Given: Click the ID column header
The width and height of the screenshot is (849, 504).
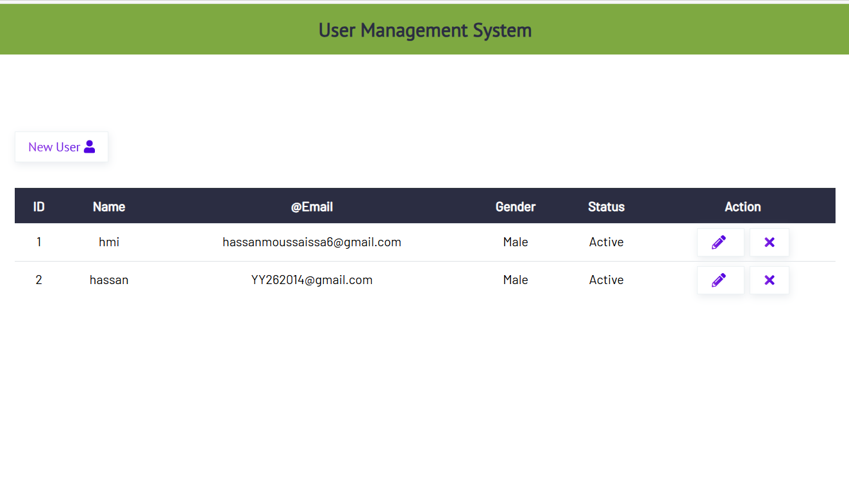Looking at the screenshot, I should click(38, 206).
